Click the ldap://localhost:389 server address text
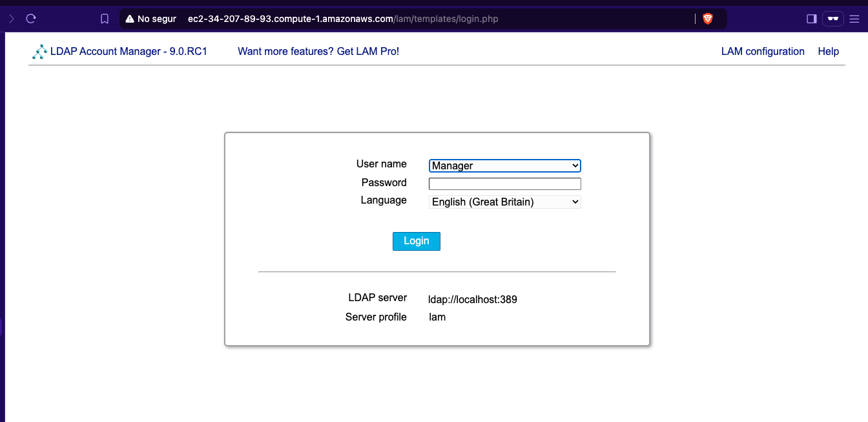868x422 pixels. [x=473, y=300]
